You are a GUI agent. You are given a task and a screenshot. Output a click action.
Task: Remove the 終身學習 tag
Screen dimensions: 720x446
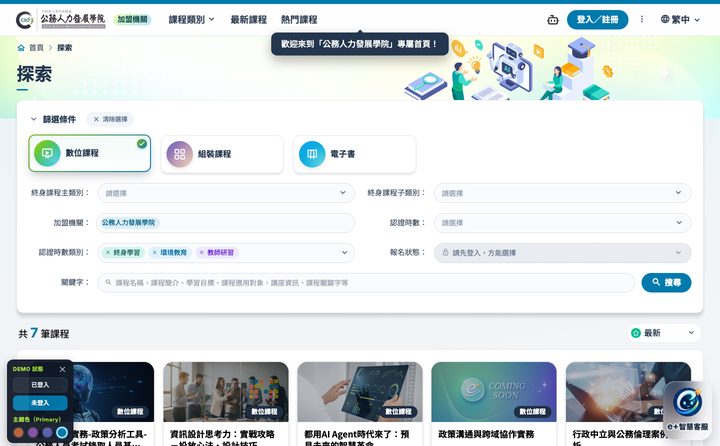(107, 253)
